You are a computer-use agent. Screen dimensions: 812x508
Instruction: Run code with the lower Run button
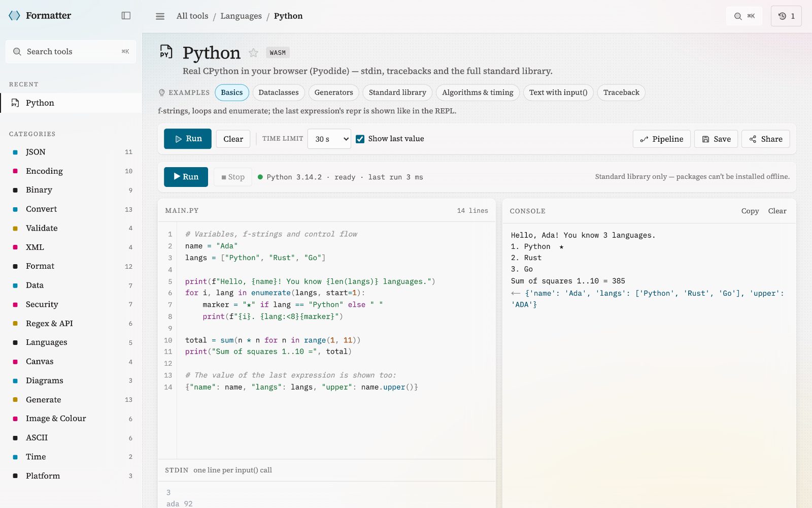tap(186, 177)
